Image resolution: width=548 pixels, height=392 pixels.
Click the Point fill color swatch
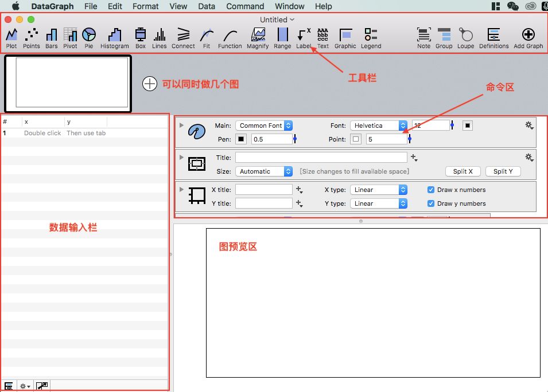356,139
